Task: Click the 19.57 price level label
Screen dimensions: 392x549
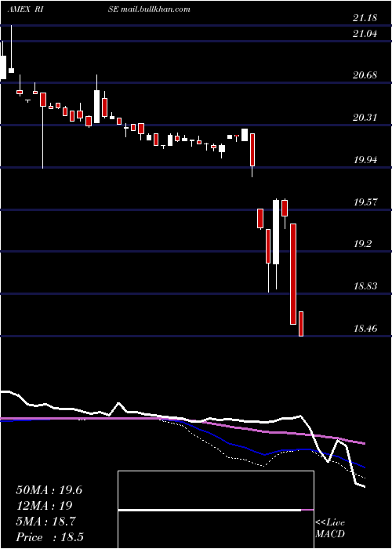Action: tap(365, 202)
